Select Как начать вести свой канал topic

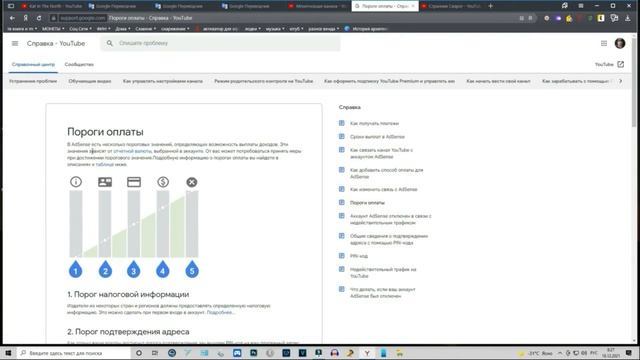498,81
